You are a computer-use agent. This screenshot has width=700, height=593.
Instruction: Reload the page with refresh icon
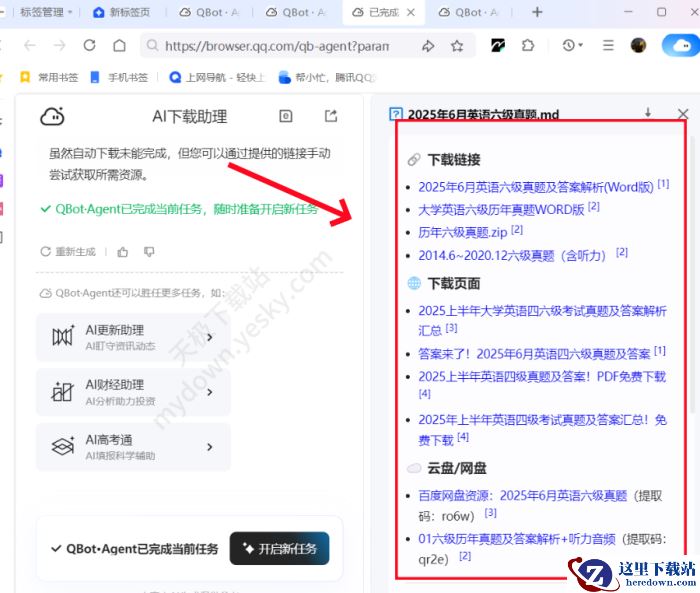click(x=89, y=45)
